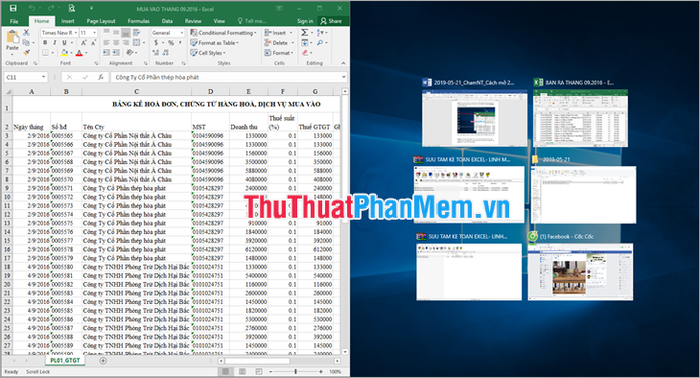Screen dimensions: 700x378
Task: Select the PL01_GTGT sheet tab
Action: coord(65,361)
